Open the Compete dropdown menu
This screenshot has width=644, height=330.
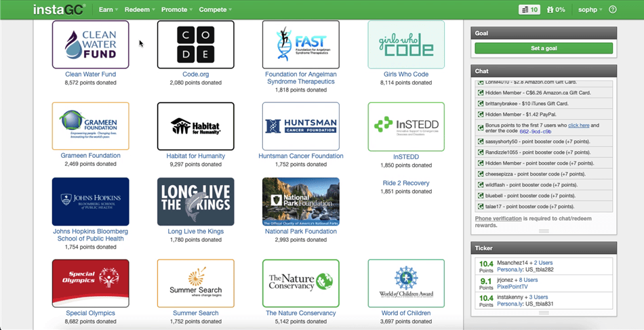215,9
